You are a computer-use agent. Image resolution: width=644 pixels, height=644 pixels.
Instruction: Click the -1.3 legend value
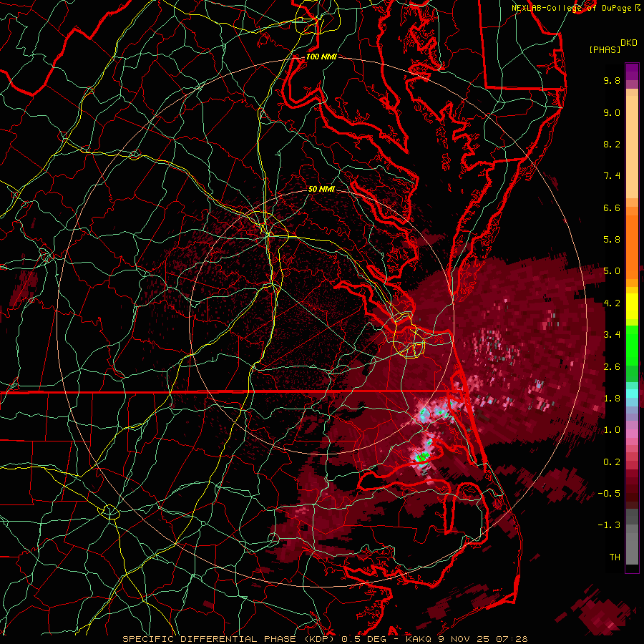[x=609, y=525]
